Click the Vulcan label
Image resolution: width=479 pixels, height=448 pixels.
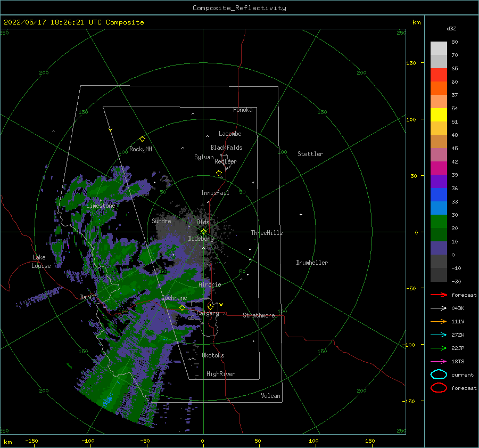(270, 396)
